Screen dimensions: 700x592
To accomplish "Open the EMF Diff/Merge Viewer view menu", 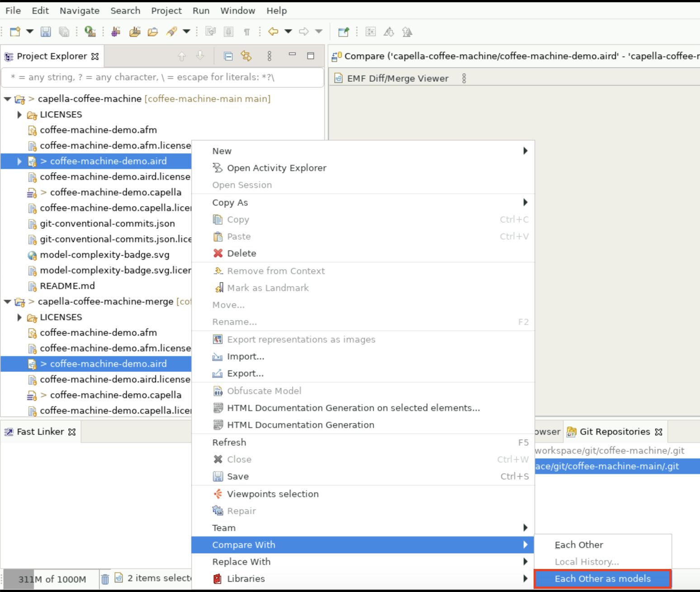I will click(464, 78).
